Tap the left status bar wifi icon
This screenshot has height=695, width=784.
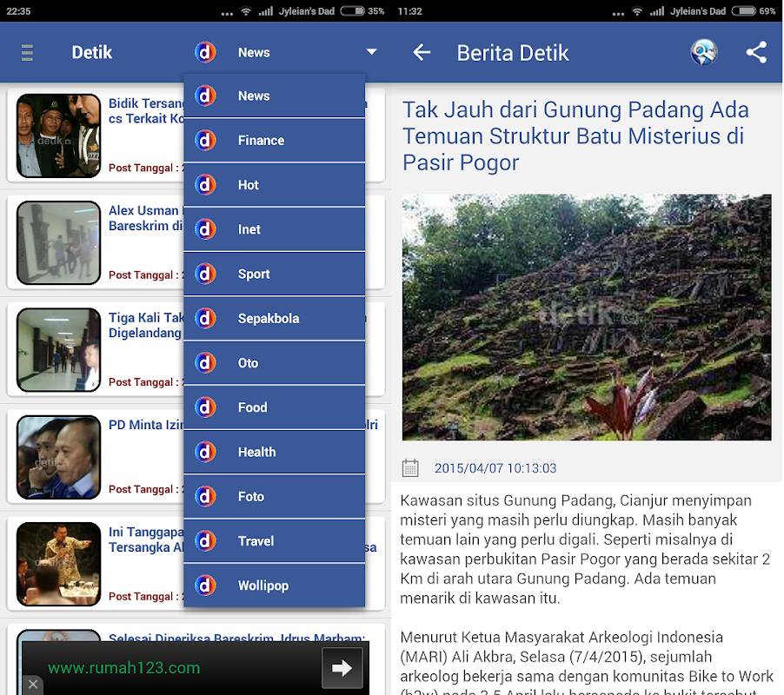click(245, 11)
